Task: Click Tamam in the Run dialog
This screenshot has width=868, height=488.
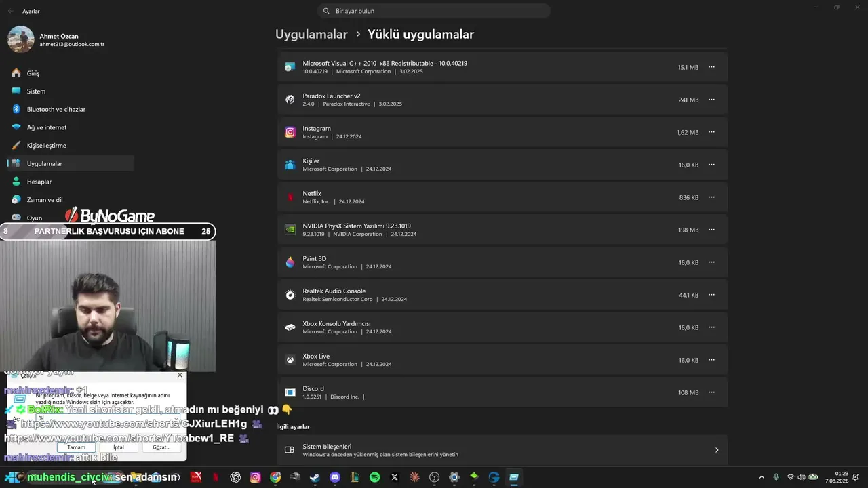Action: pyautogui.click(x=76, y=447)
